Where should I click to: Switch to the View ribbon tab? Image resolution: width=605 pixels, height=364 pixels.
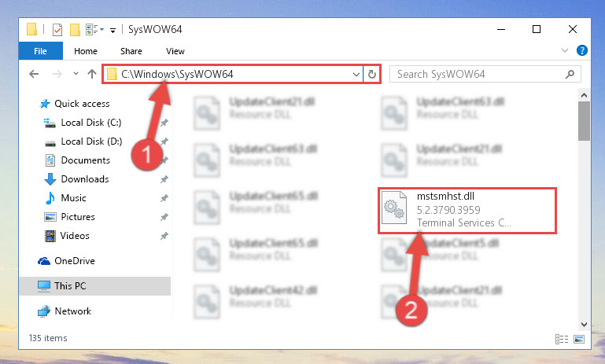point(175,51)
